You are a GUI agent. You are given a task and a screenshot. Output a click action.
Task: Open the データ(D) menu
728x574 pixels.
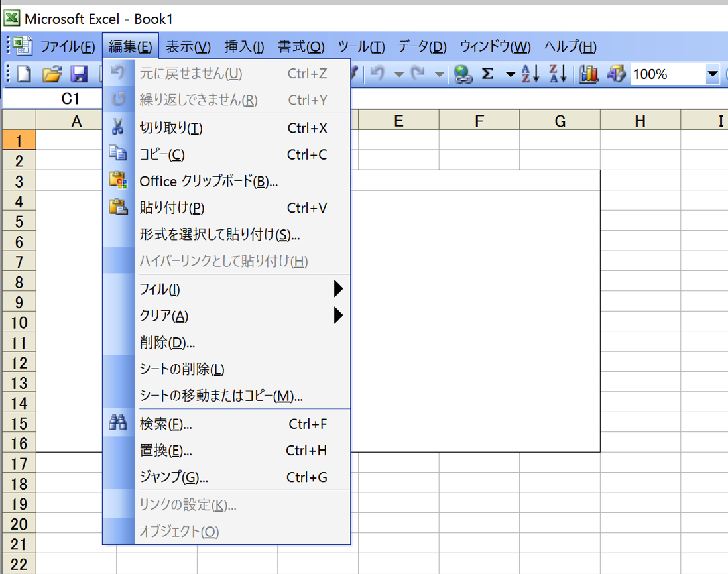point(422,46)
